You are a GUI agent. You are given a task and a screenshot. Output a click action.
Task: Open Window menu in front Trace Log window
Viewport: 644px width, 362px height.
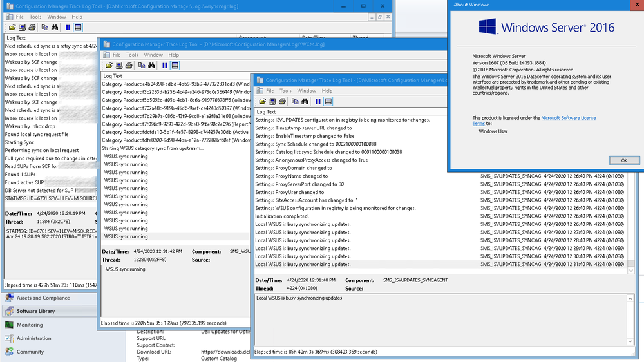[x=307, y=91]
